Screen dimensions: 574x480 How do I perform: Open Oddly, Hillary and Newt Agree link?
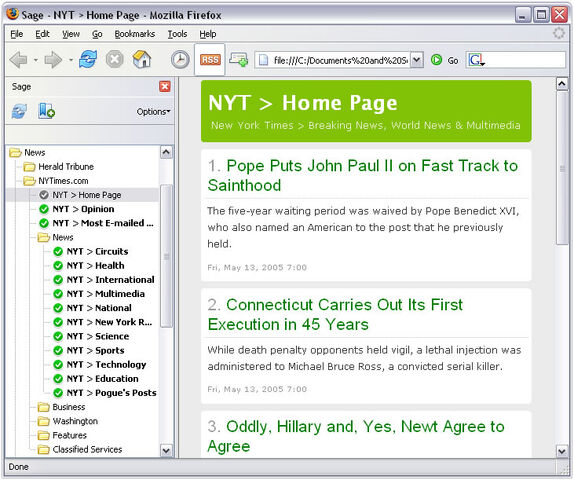[356, 436]
